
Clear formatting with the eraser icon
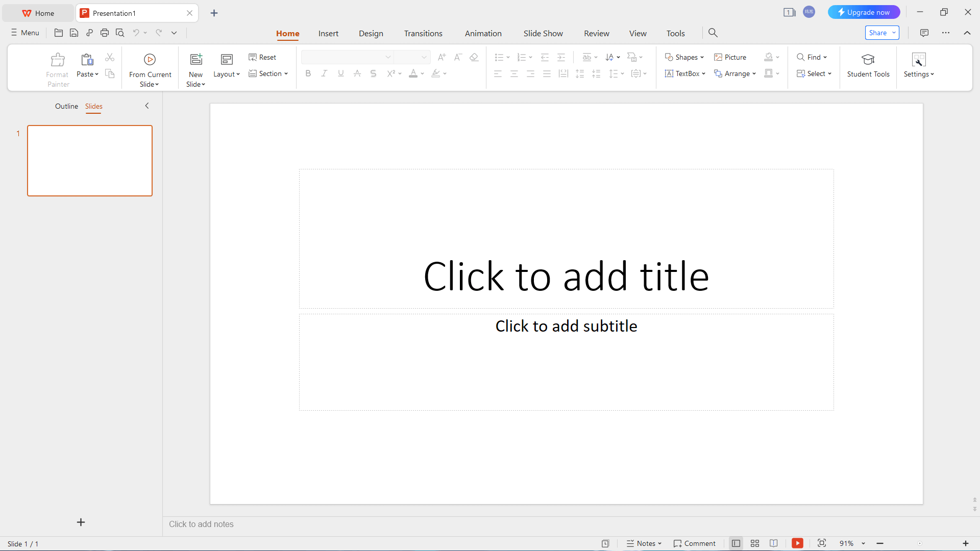point(474,57)
